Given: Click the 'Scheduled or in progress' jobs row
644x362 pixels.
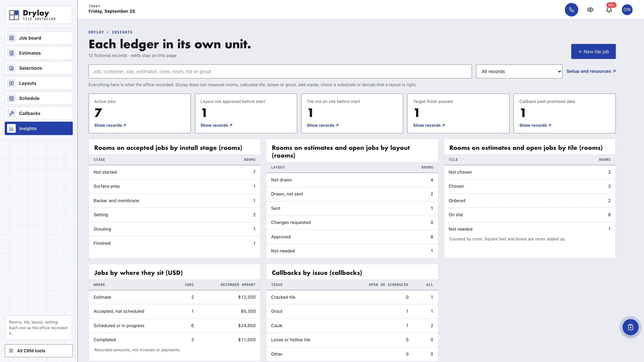Looking at the screenshot, I should tap(174, 325).
